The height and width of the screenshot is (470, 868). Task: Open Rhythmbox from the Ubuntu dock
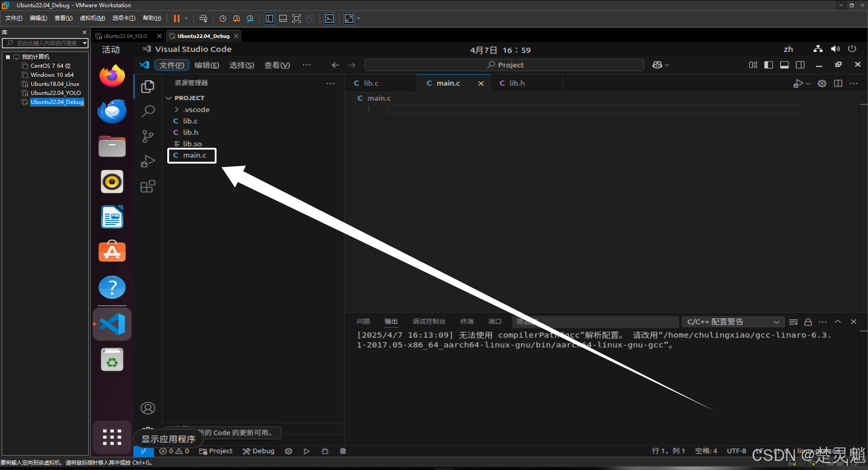pyautogui.click(x=112, y=182)
